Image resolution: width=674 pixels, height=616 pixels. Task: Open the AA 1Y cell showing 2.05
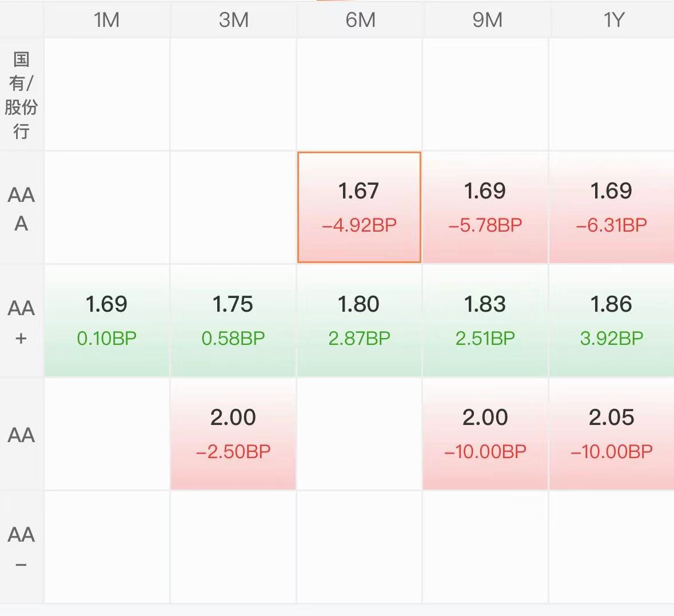coord(611,434)
